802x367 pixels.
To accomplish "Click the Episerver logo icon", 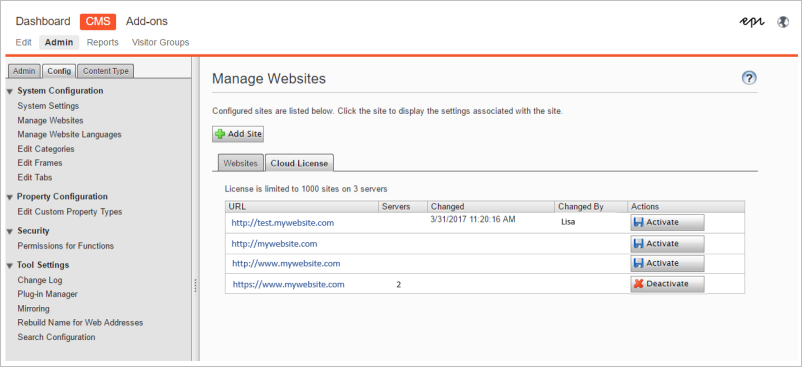I will point(752,22).
